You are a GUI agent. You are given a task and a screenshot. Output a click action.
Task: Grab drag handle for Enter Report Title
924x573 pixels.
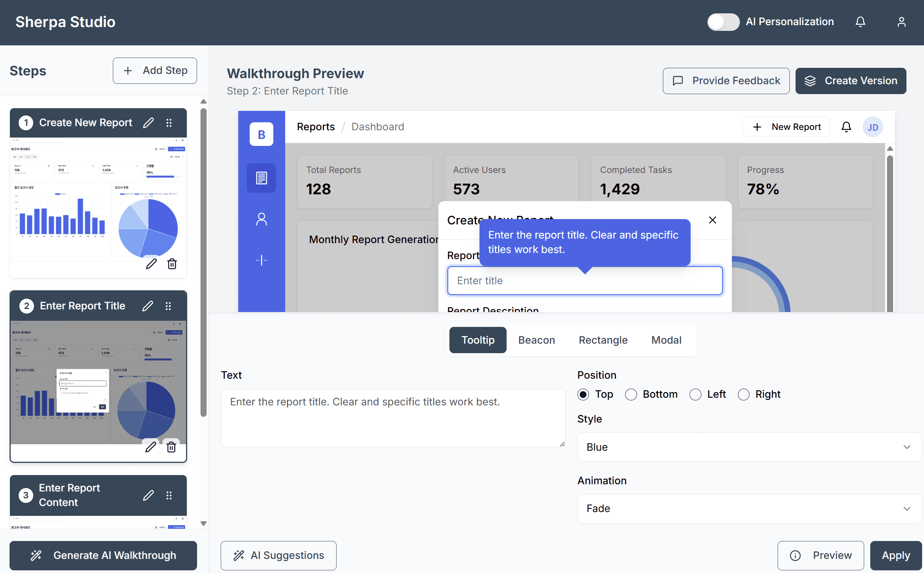coord(168,306)
